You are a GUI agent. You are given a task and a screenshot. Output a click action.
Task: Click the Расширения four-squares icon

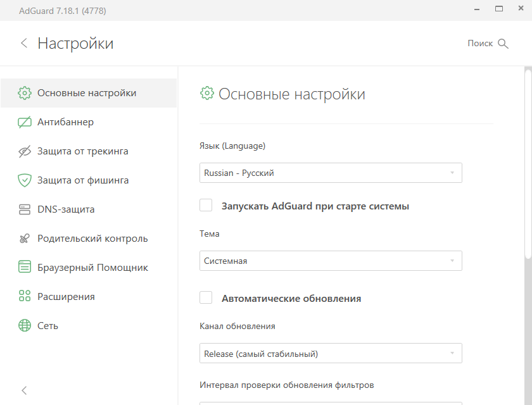[x=25, y=297]
